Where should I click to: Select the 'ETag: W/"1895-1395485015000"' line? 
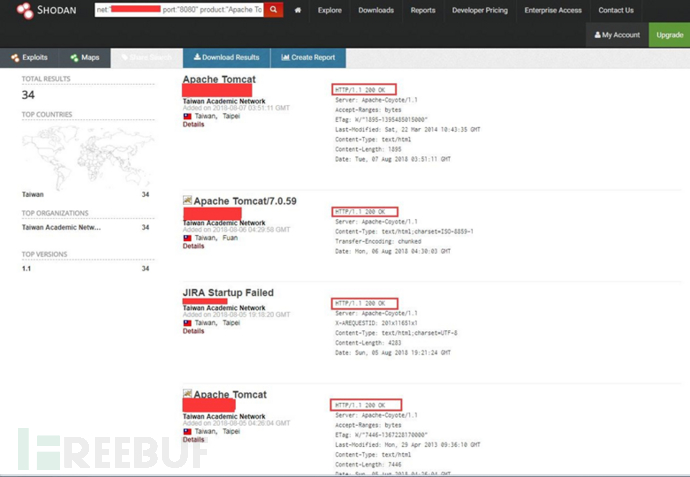(381, 120)
